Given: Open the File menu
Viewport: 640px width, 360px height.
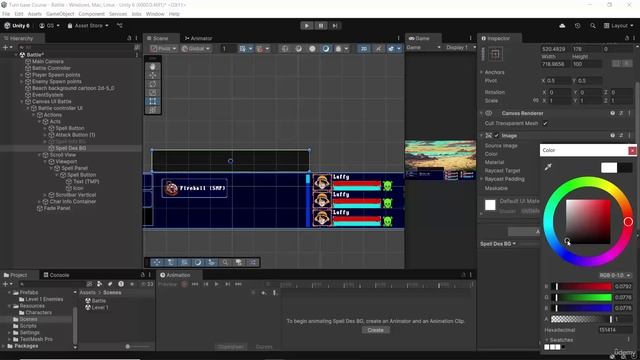Looking at the screenshot, I should (6, 14).
